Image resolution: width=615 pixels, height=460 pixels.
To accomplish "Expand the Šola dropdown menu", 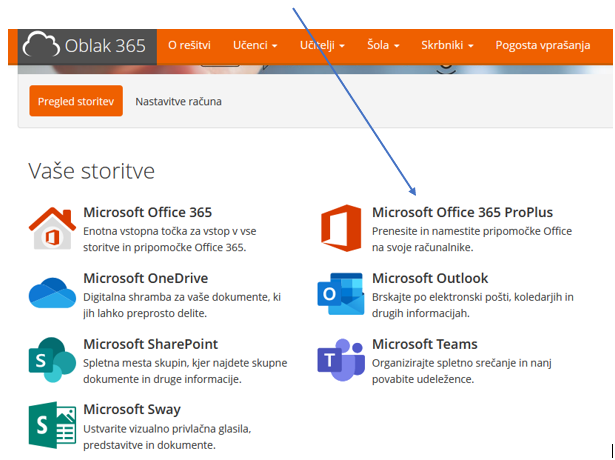I will (383, 45).
